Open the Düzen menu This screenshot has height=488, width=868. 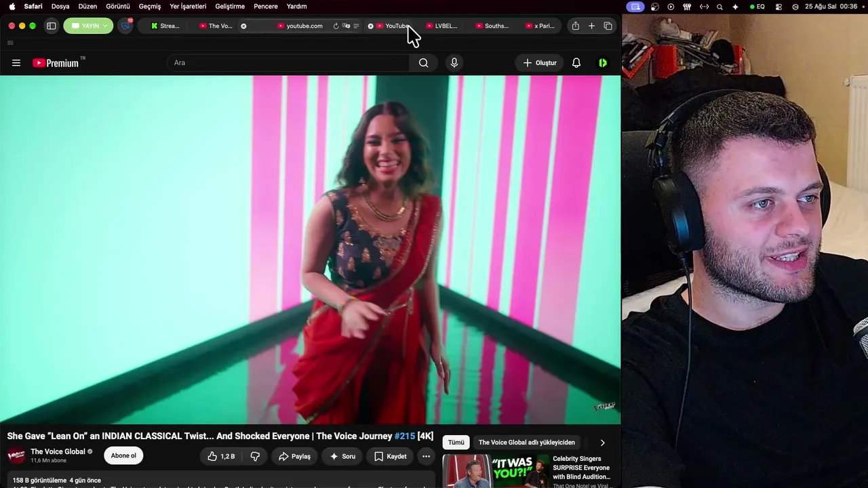click(87, 6)
